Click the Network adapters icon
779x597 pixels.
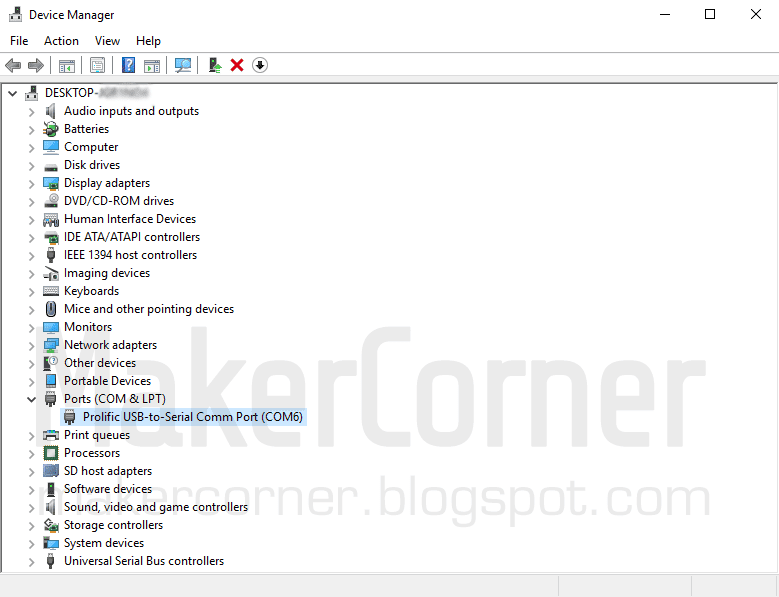[51, 345]
